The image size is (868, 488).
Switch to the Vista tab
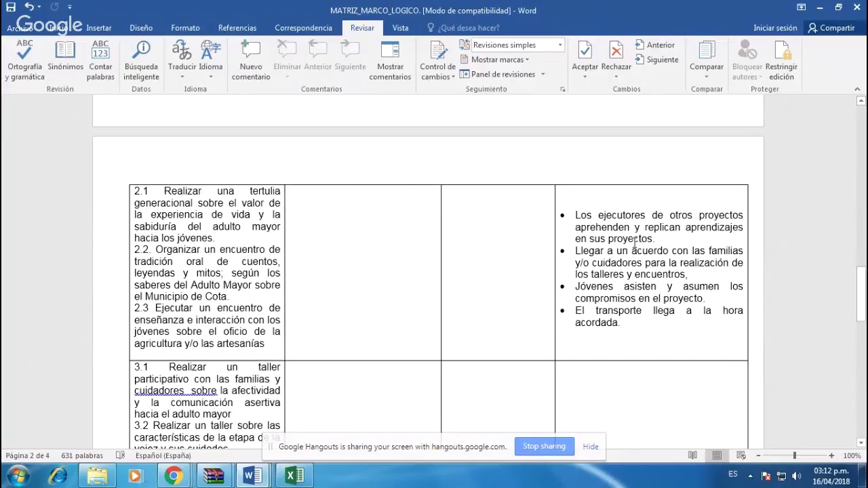400,28
